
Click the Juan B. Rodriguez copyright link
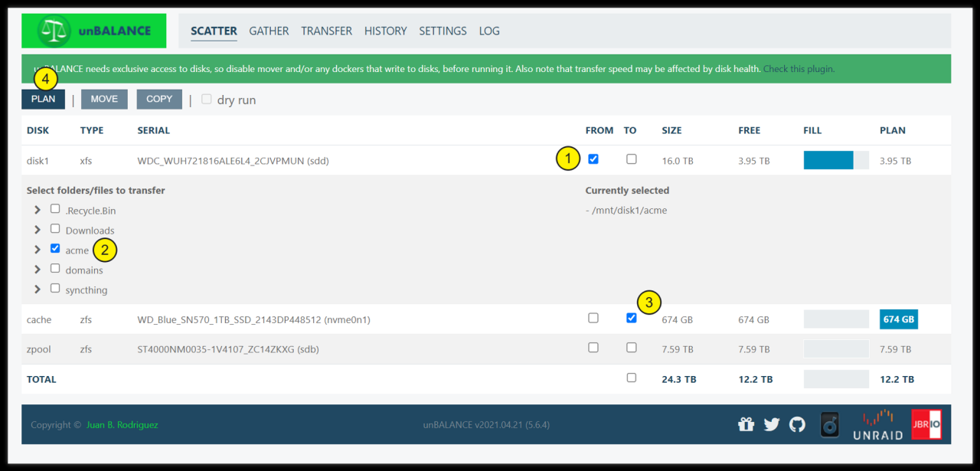[x=122, y=425]
